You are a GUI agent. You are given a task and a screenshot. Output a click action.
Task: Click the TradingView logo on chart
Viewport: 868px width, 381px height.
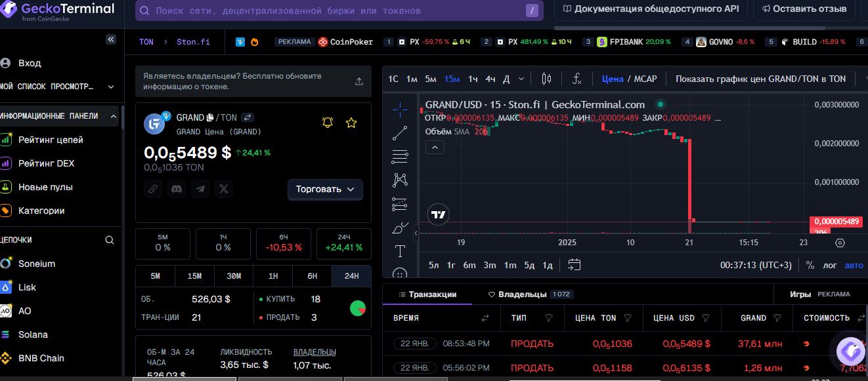pyautogui.click(x=438, y=214)
